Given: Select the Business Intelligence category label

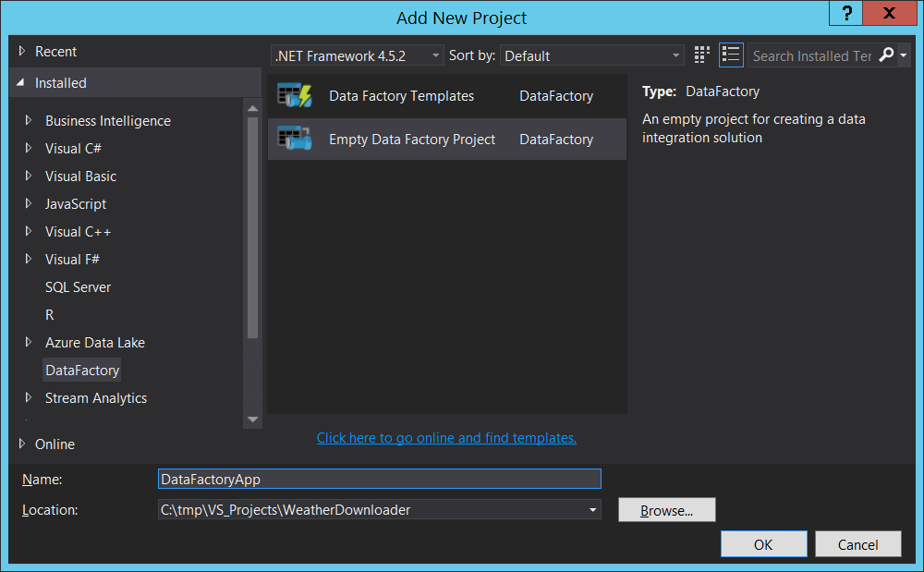Looking at the screenshot, I should 108,121.
